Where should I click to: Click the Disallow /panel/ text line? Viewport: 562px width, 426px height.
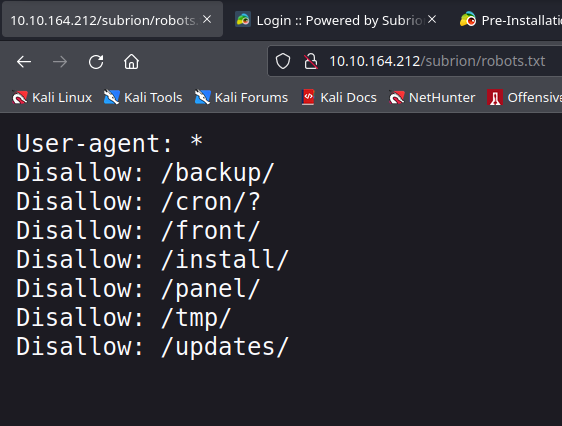click(138, 289)
